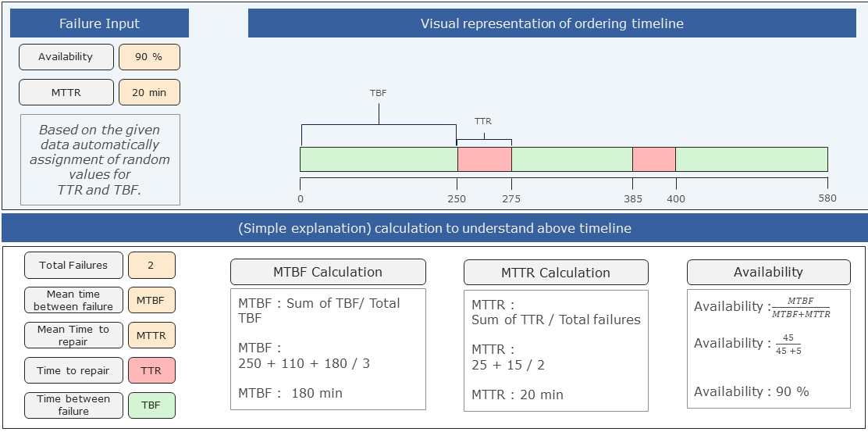Click the 275 tick label on timeline
868x432 pixels.
point(511,198)
